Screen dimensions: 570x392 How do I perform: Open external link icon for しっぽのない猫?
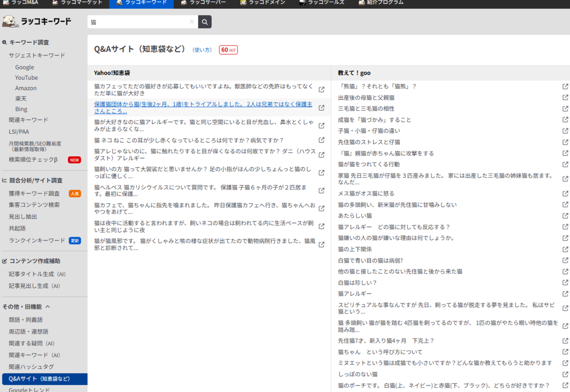click(565, 374)
